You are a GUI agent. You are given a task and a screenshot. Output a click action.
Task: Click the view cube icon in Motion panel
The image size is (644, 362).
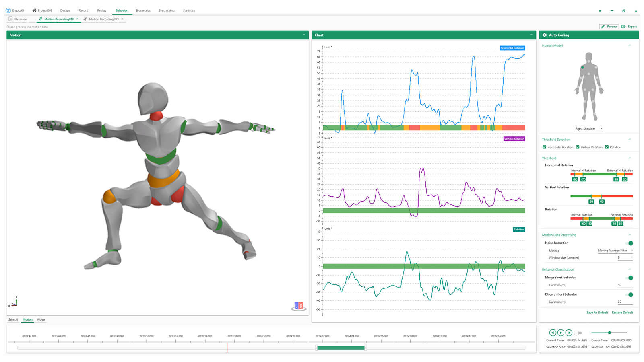[299, 306]
